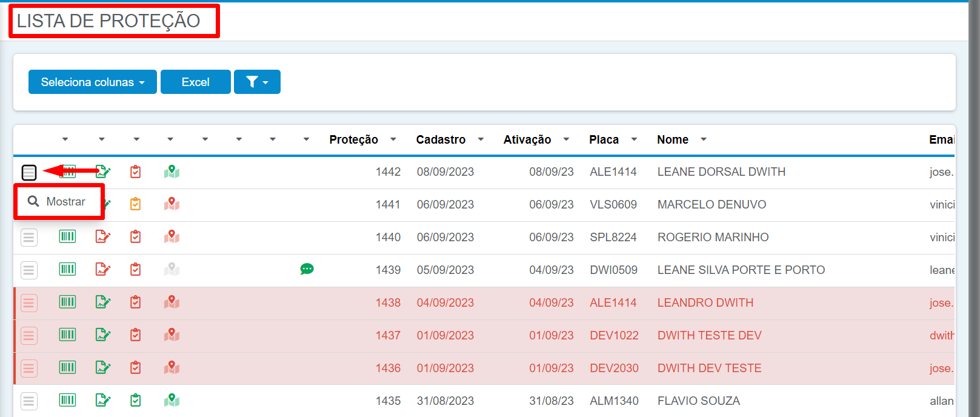Select the plate ALM1340
Viewport: 980px width, 417px height.
point(615,401)
